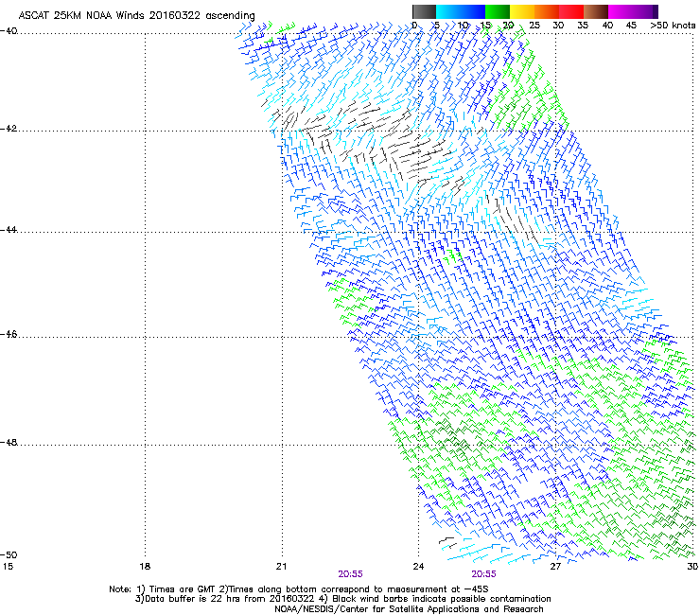
Task: Select the magenta-purple 40-50 knots legend segment
Action: click(x=633, y=11)
